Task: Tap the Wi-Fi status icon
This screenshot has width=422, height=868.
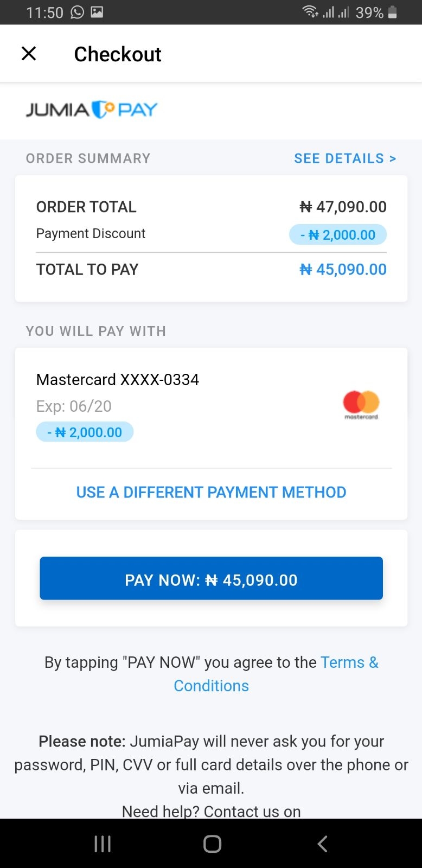Action: pyautogui.click(x=310, y=12)
